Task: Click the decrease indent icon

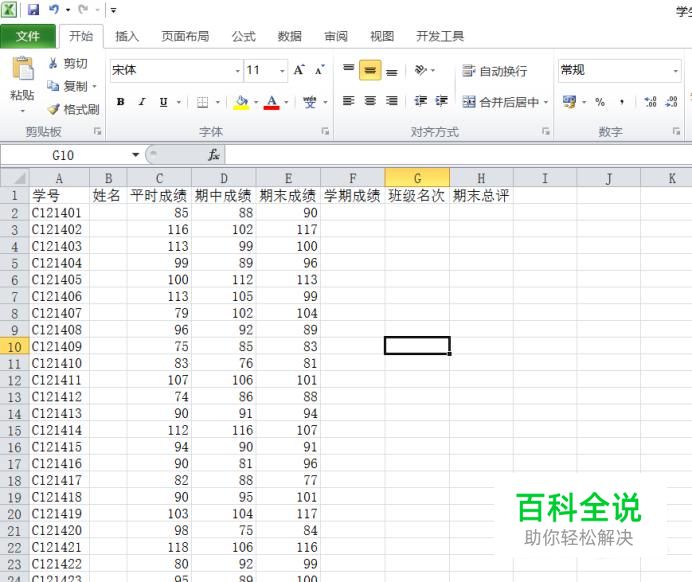Action: [420, 101]
